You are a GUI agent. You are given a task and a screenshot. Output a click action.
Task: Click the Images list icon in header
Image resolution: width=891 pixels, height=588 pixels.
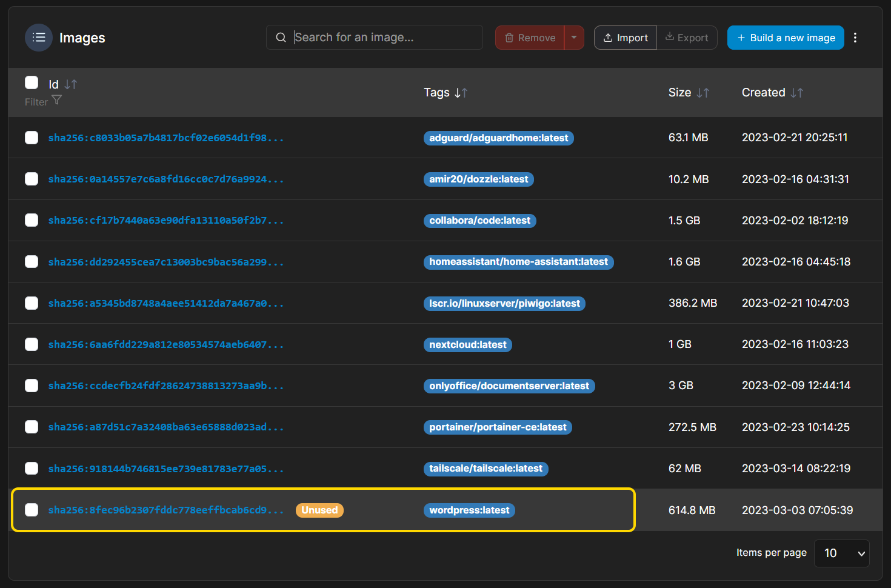tap(39, 38)
